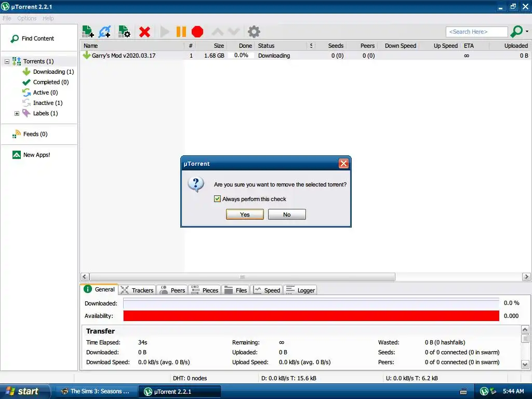
Task: Click the 0.0% Done progress cell
Action: click(x=241, y=55)
